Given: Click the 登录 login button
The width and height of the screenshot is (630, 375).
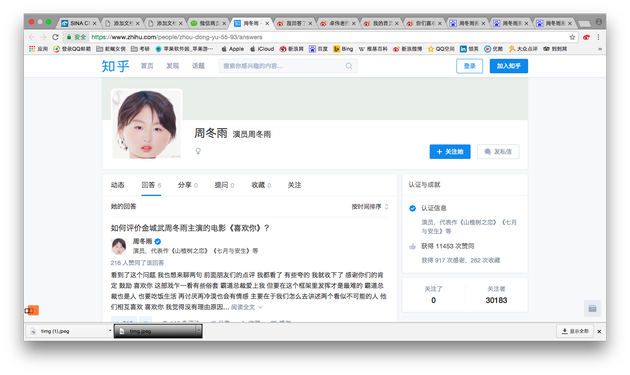Looking at the screenshot, I should (x=469, y=66).
